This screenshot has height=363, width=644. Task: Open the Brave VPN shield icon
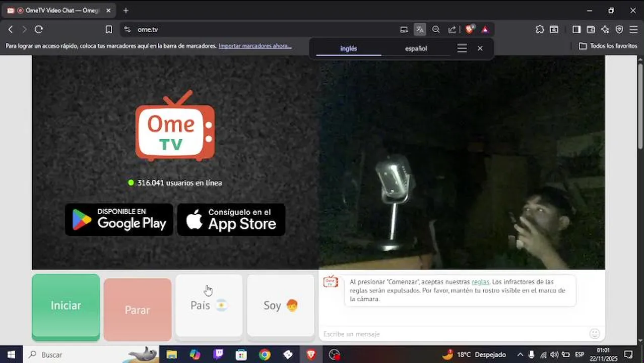click(x=619, y=29)
